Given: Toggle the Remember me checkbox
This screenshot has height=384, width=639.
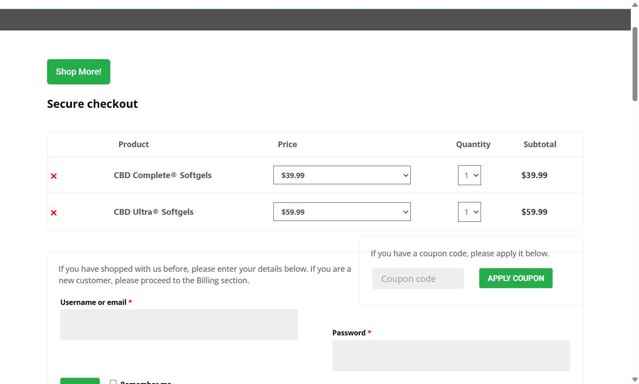Looking at the screenshot, I should point(113,382).
